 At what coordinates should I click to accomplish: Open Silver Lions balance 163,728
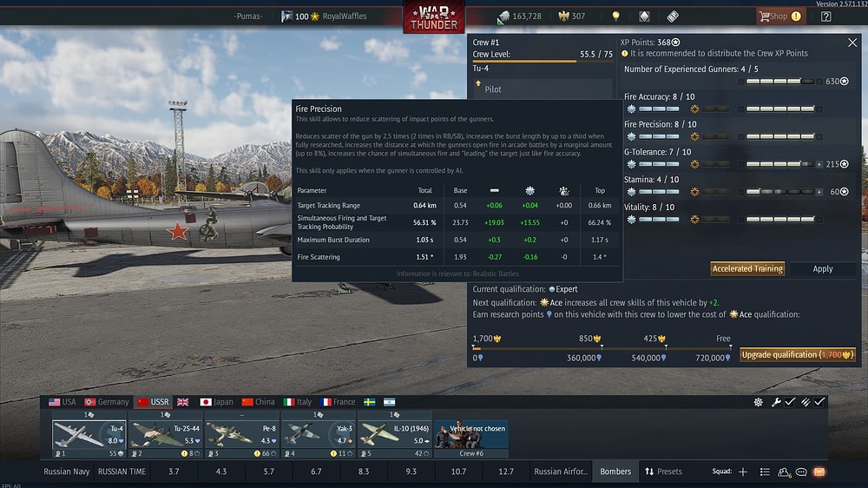(520, 16)
